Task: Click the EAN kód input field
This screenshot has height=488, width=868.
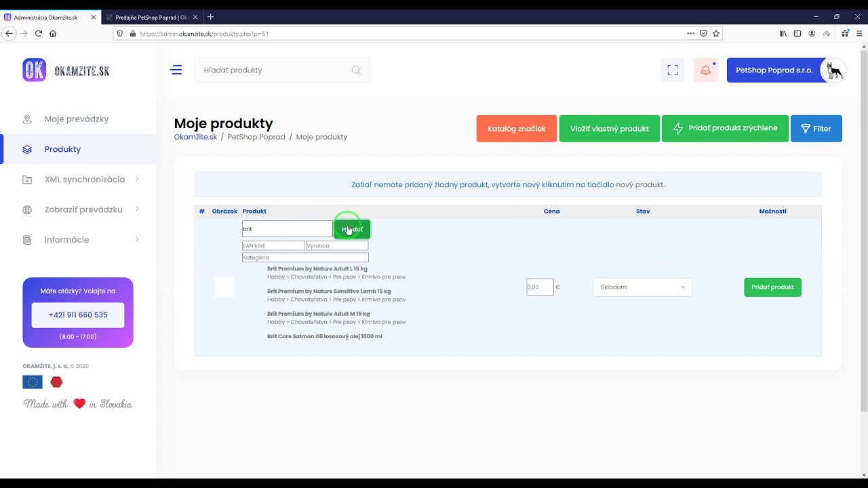Action: pos(273,246)
